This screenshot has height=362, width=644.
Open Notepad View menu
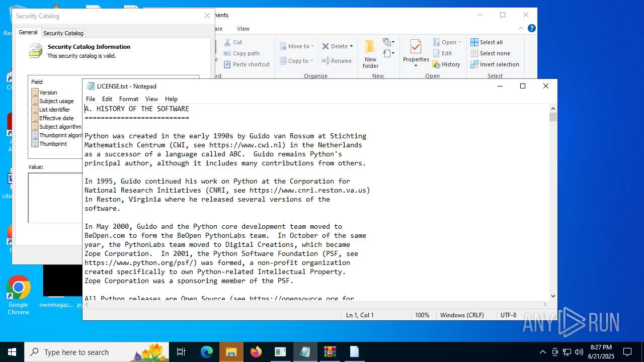coord(151,99)
